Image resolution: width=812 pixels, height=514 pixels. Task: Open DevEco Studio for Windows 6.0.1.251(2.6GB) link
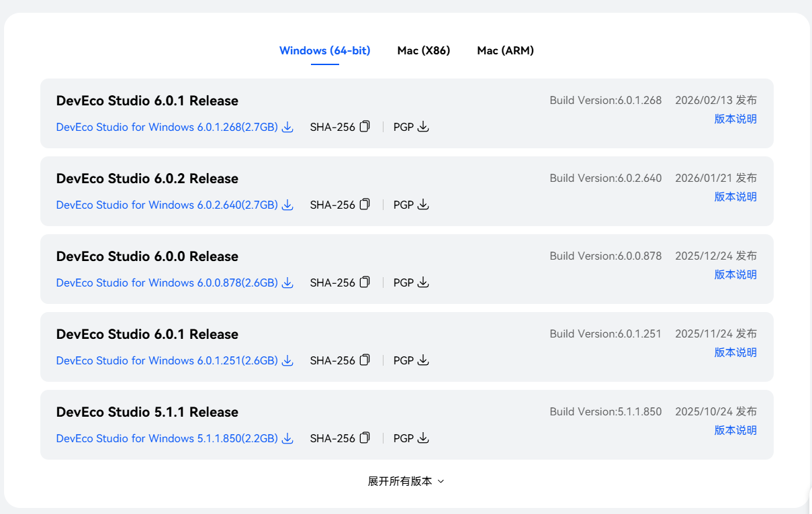[x=167, y=360]
